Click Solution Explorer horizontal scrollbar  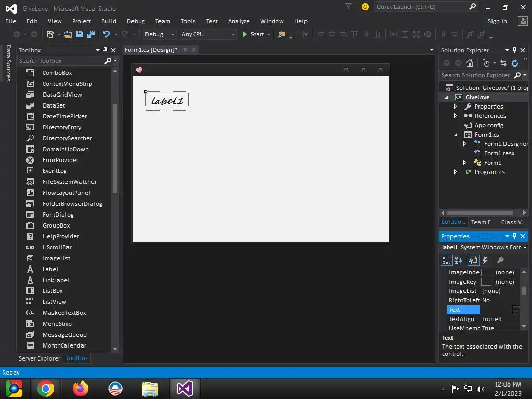pyautogui.click(x=480, y=212)
